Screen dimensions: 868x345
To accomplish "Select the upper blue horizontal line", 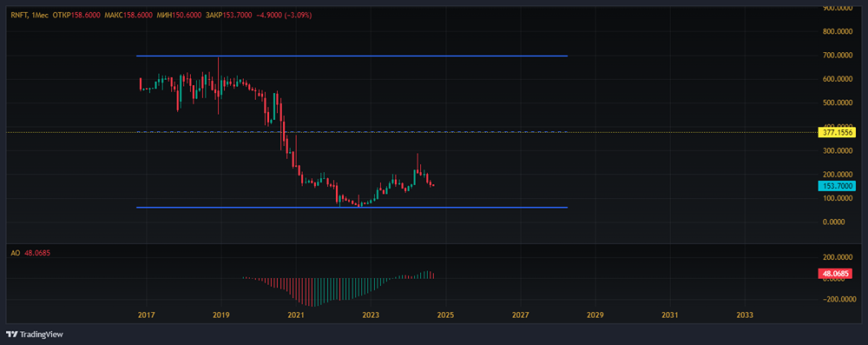I will pyautogui.click(x=352, y=56).
